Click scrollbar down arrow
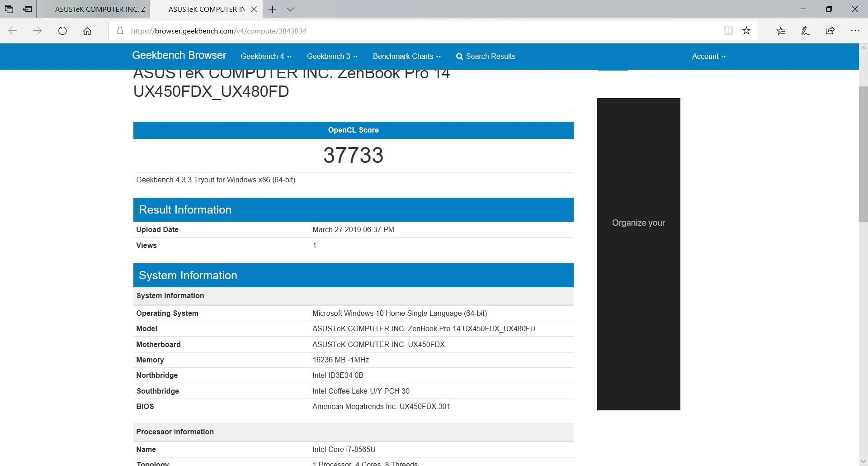The height and width of the screenshot is (466, 868). tap(863, 461)
